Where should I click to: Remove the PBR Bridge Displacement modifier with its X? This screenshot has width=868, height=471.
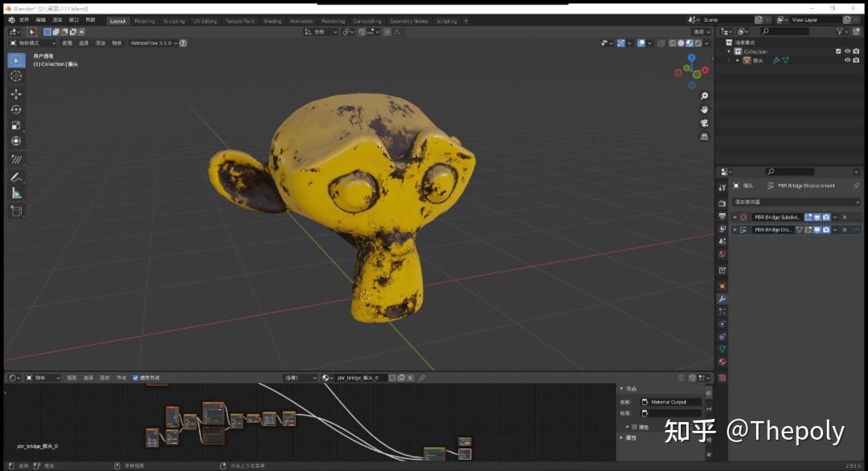click(x=845, y=230)
